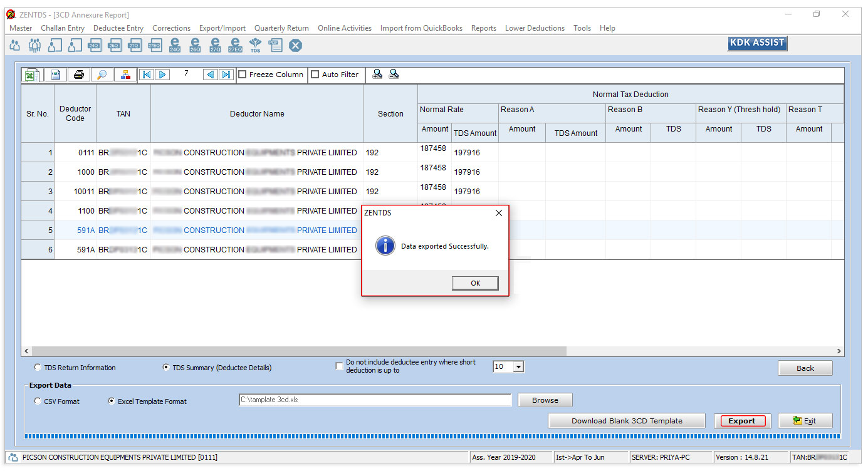Image resolution: width=868 pixels, height=471 pixels.
Task: Click the hierarchy chart icon in the grid toolbar
Action: (125, 75)
